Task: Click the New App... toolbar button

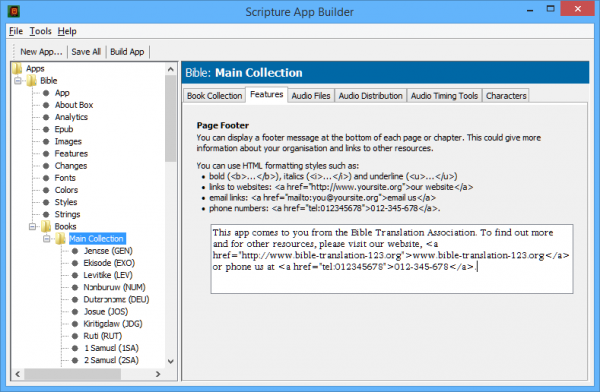Action: pos(41,52)
